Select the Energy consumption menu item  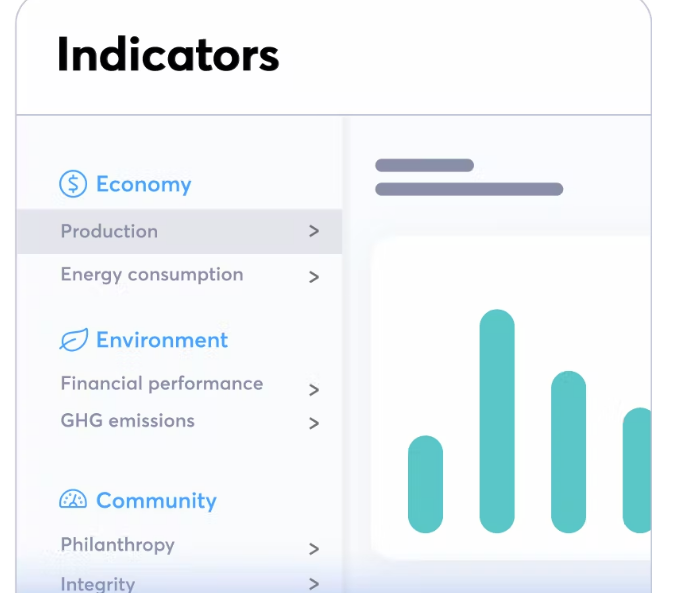pos(179,275)
